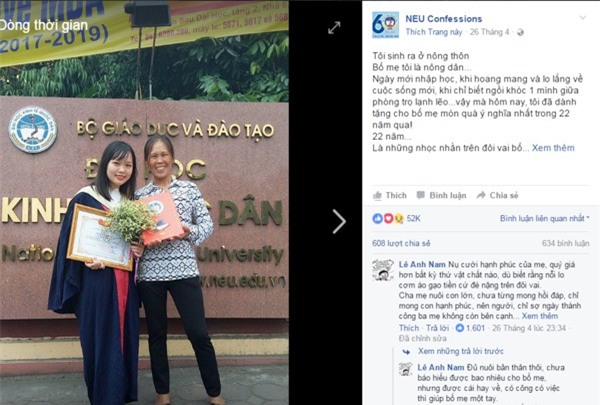Open Lê Anh Nam's profile avatar
Viewport: 600px width, 405px height.
pos(383,270)
